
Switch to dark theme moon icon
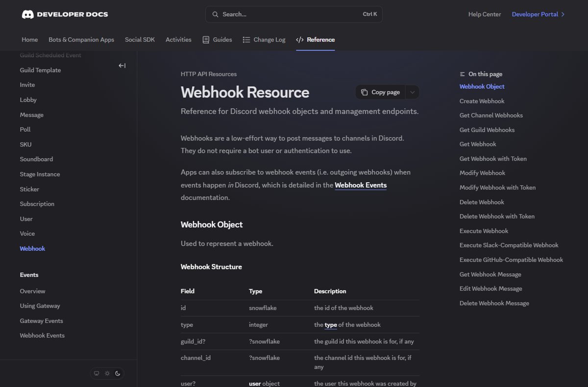coord(118,373)
